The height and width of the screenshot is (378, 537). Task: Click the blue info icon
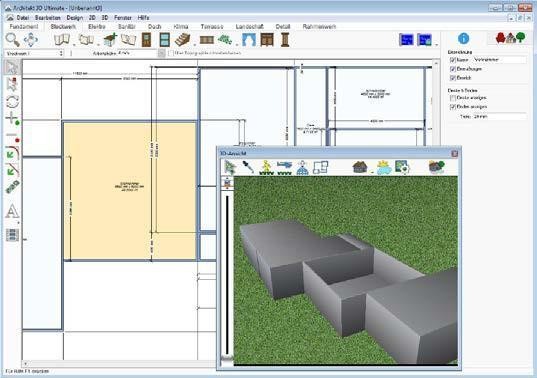[x=463, y=38]
